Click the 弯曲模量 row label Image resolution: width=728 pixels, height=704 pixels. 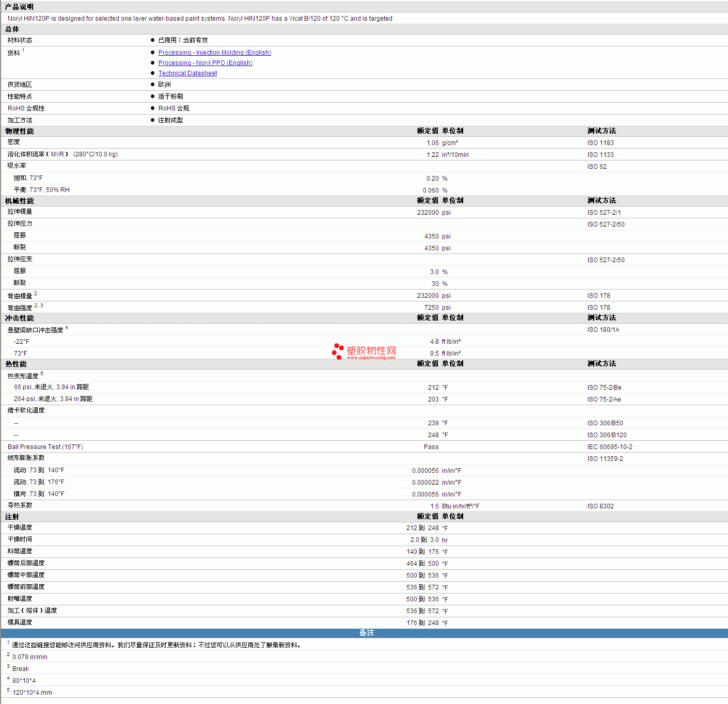click(20, 296)
